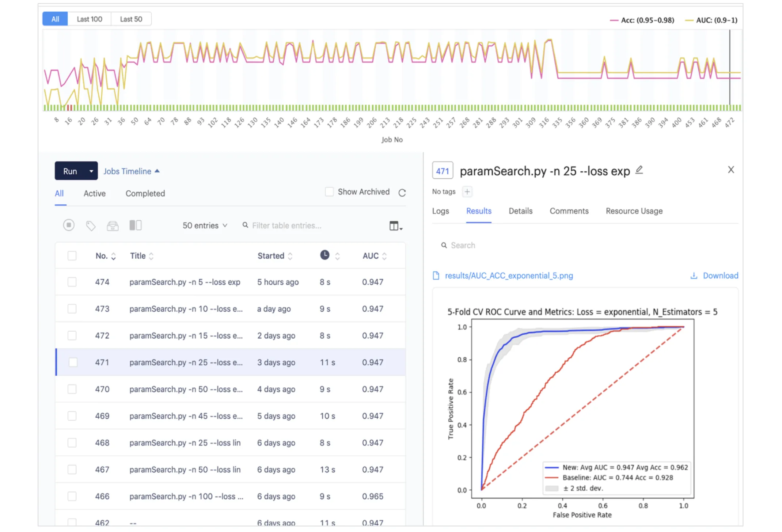Click the stop job icon in toolbar
The width and height of the screenshot is (782, 532).
(69, 225)
